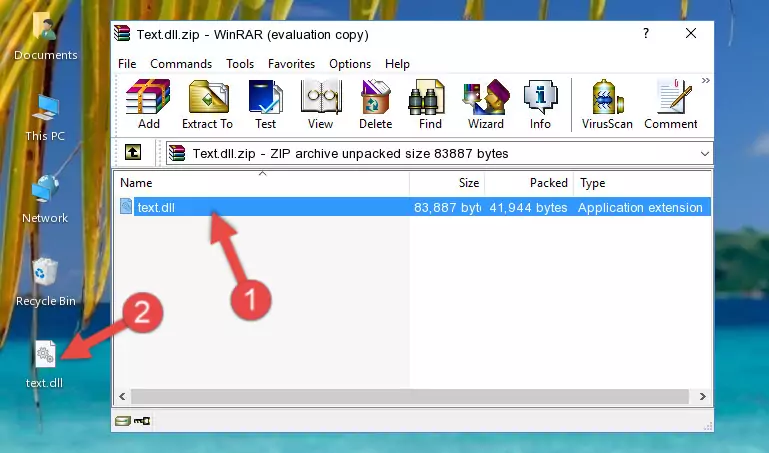Click the WinRAR title bar help button
The height and width of the screenshot is (453, 769).
pyautogui.click(x=646, y=33)
